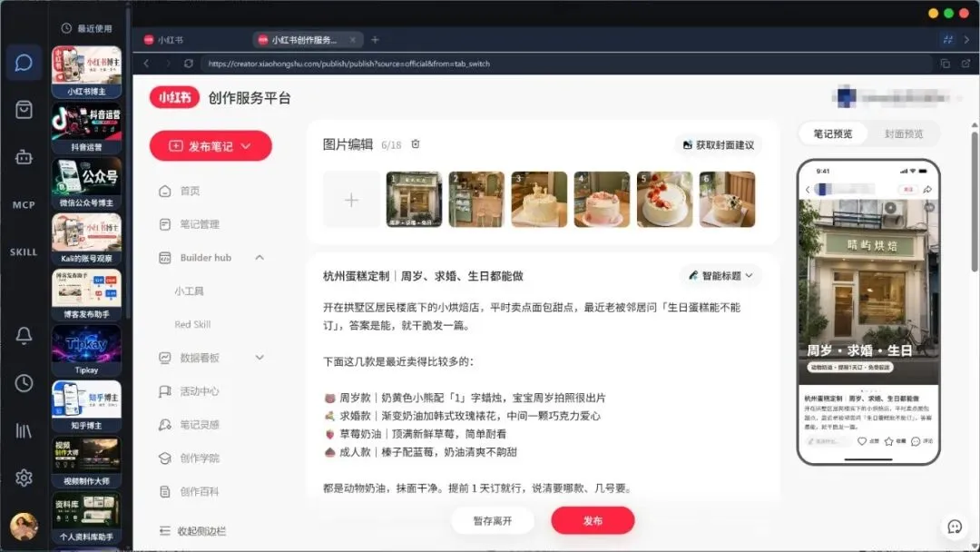Image resolution: width=980 pixels, height=552 pixels.
Task: Click the user avatar at bottom left
Action: click(24, 527)
